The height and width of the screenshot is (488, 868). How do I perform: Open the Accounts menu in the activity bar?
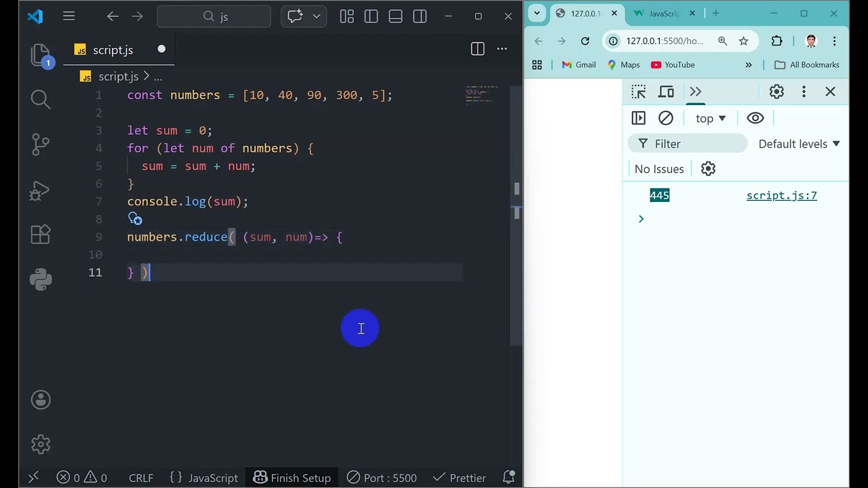click(x=41, y=400)
